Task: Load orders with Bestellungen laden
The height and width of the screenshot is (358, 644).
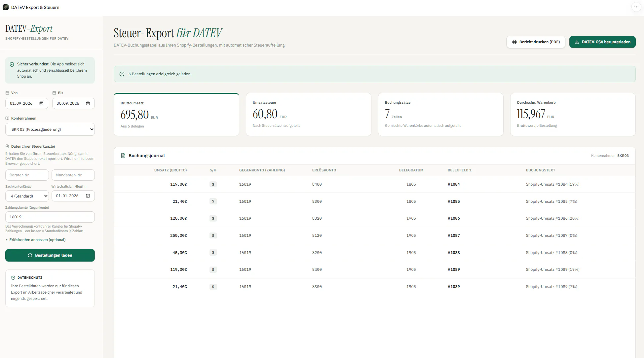Action: pyautogui.click(x=50, y=255)
